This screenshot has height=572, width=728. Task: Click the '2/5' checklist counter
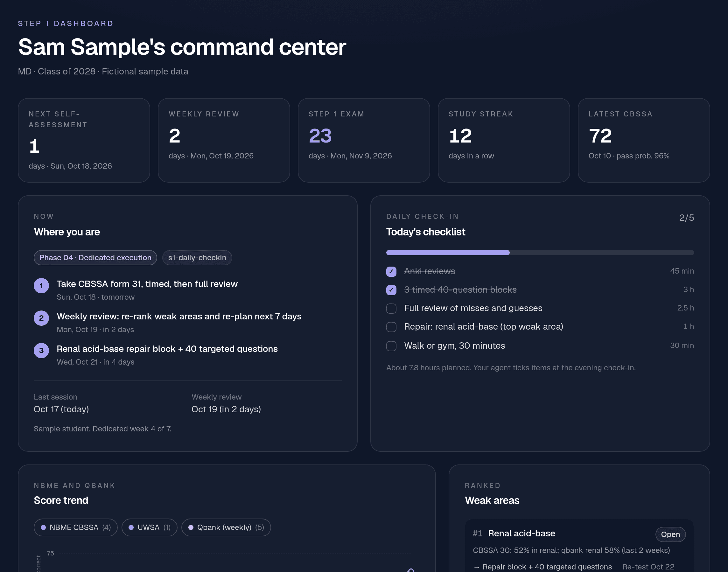[686, 218]
